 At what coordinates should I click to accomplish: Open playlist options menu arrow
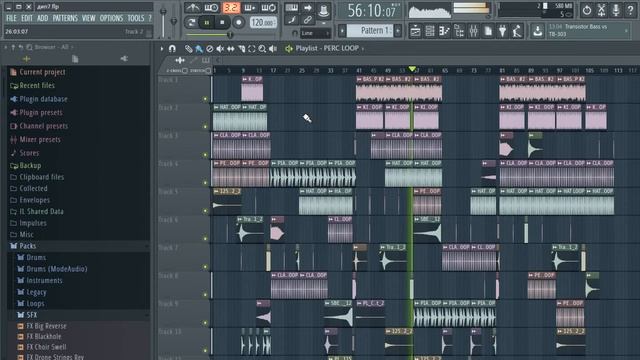(162, 49)
